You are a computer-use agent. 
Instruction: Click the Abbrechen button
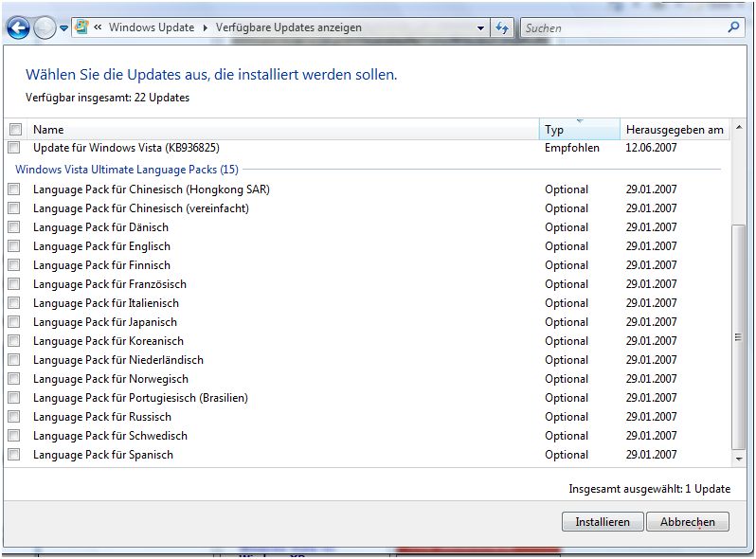688,522
